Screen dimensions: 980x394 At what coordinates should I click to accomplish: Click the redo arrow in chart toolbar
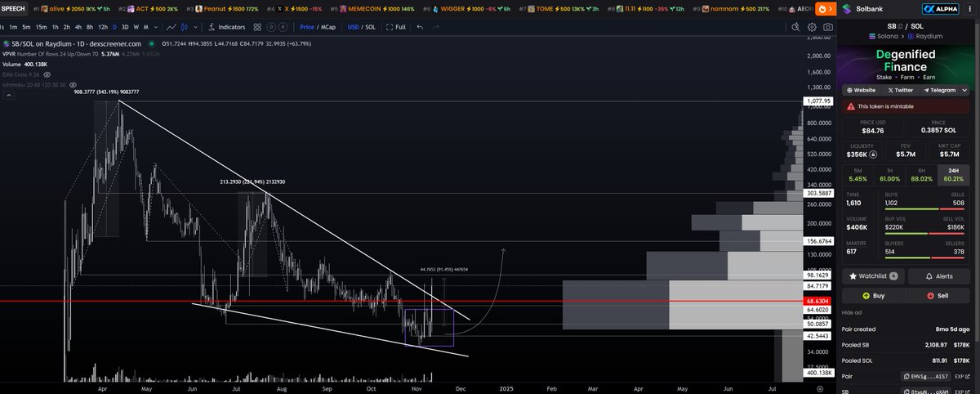pos(436,27)
